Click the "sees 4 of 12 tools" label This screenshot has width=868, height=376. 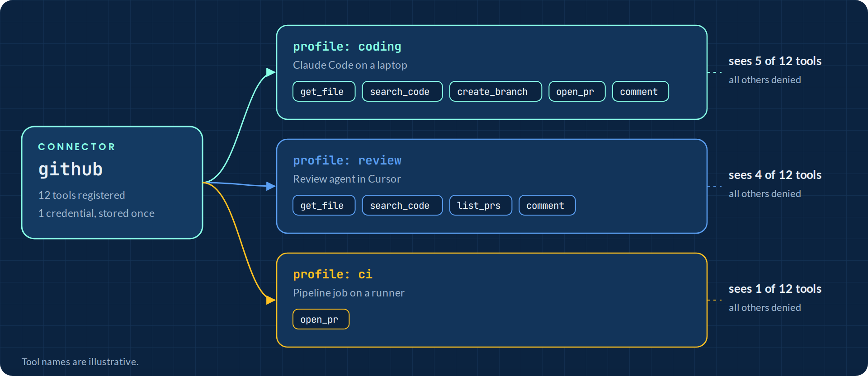(x=775, y=175)
